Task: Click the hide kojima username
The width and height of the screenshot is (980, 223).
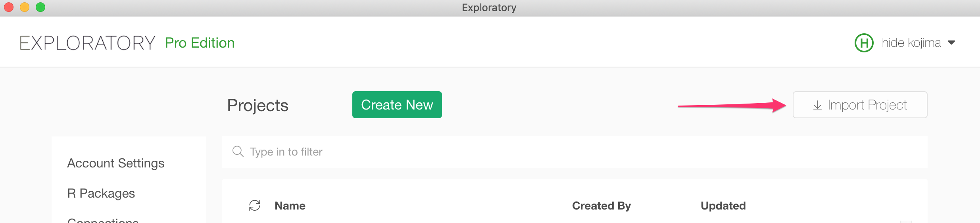Action: (x=911, y=42)
